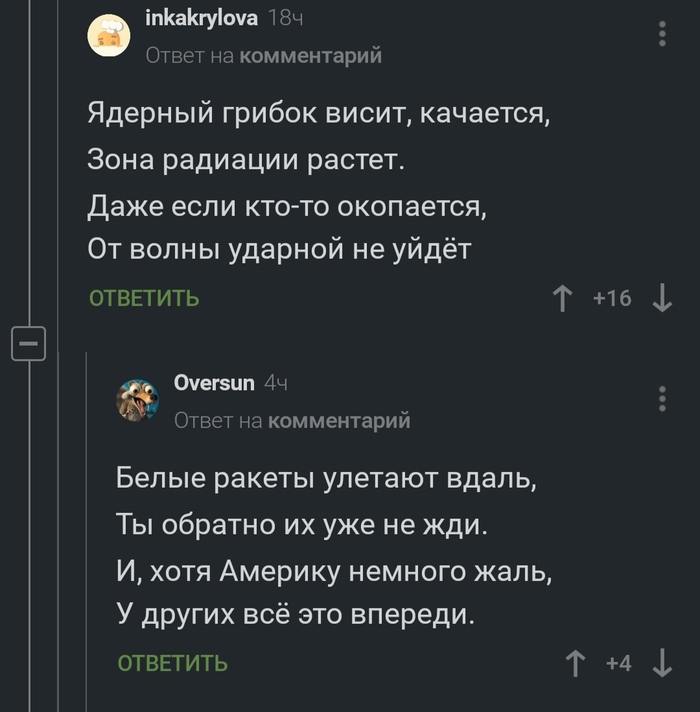Reply to inkakrylova's comment
Viewport: 700px width, 712px height.
pyautogui.click(x=144, y=298)
